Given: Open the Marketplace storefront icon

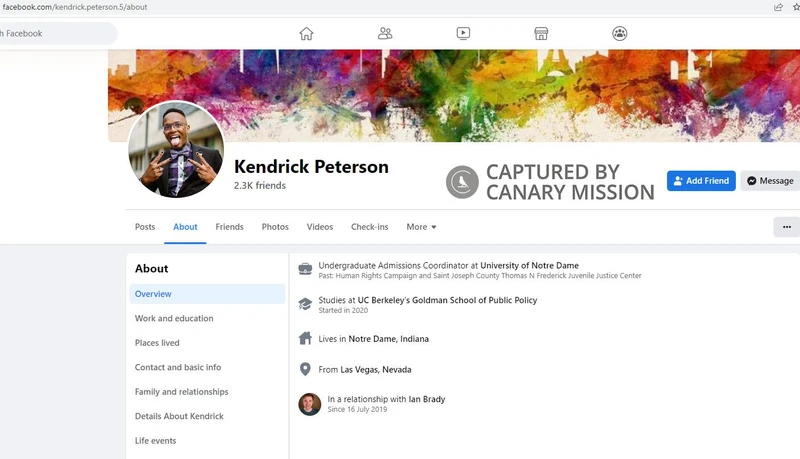Looking at the screenshot, I should point(541,34).
